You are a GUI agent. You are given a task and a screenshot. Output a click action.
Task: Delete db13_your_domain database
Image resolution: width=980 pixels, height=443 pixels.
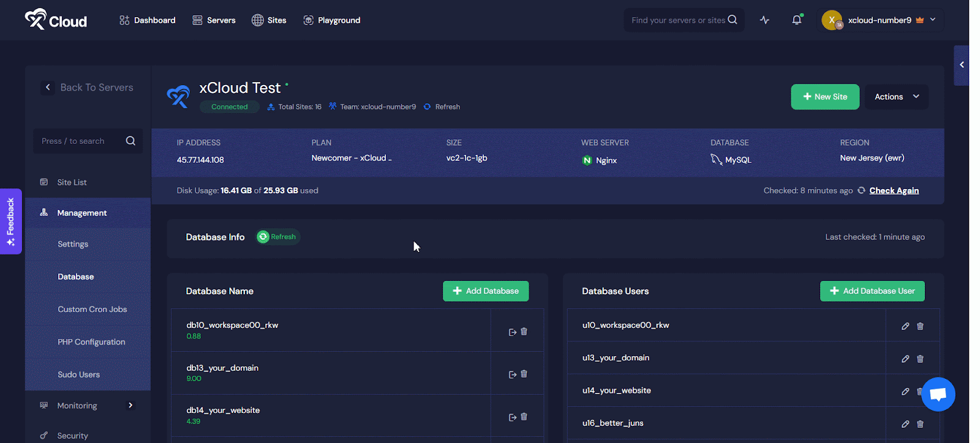(x=524, y=374)
